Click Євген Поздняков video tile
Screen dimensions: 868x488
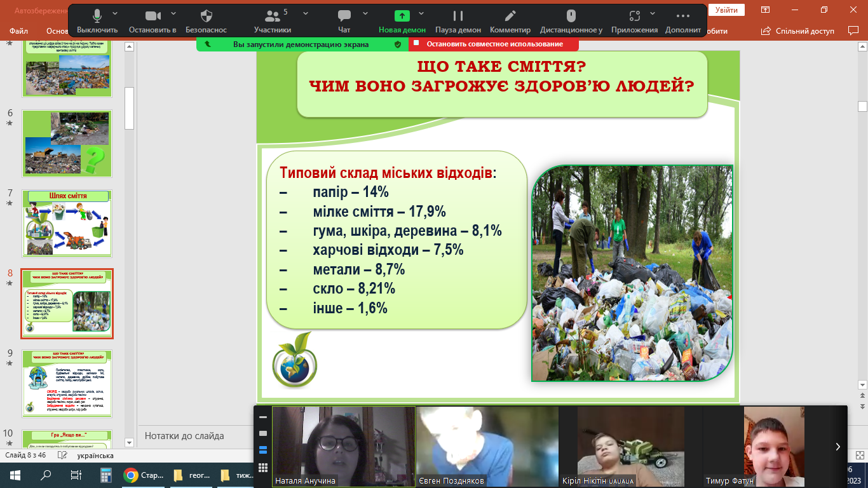(x=487, y=447)
